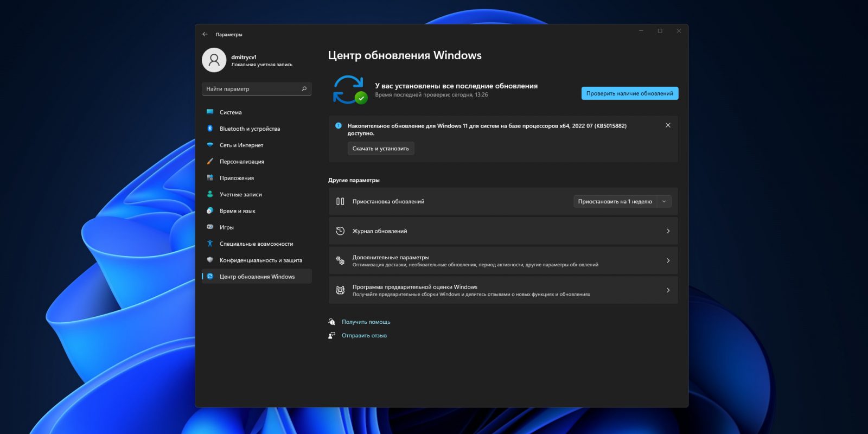Image resolution: width=868 pixels, height=434 pixels.
Task: Click the history clock icon for Журнал обновлений
Action: coord(340,231)
